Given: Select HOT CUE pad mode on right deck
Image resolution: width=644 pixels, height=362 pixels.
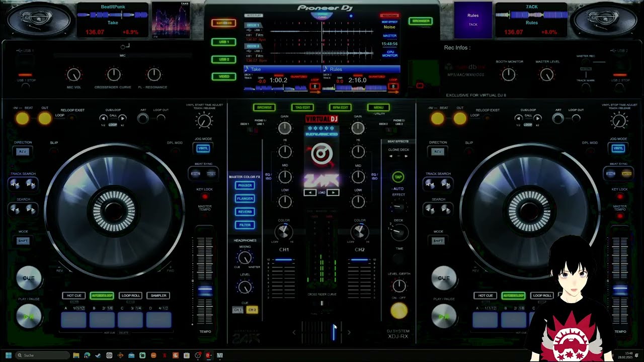Looking at the screenshot, I should [486, 296].
